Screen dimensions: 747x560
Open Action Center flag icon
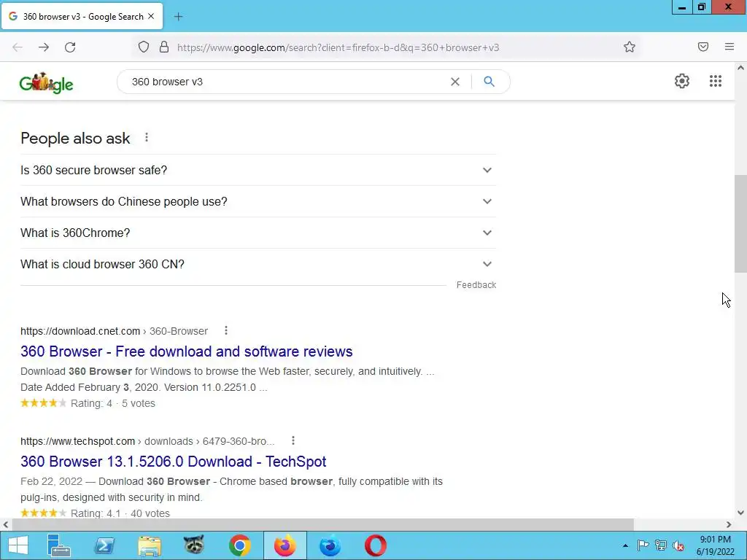643,545
